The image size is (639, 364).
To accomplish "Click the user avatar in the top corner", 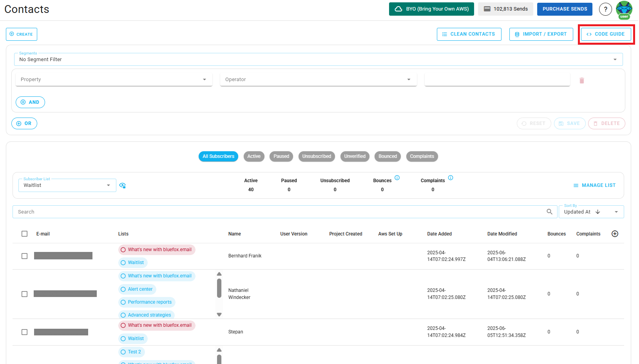I will pos(624,9).
